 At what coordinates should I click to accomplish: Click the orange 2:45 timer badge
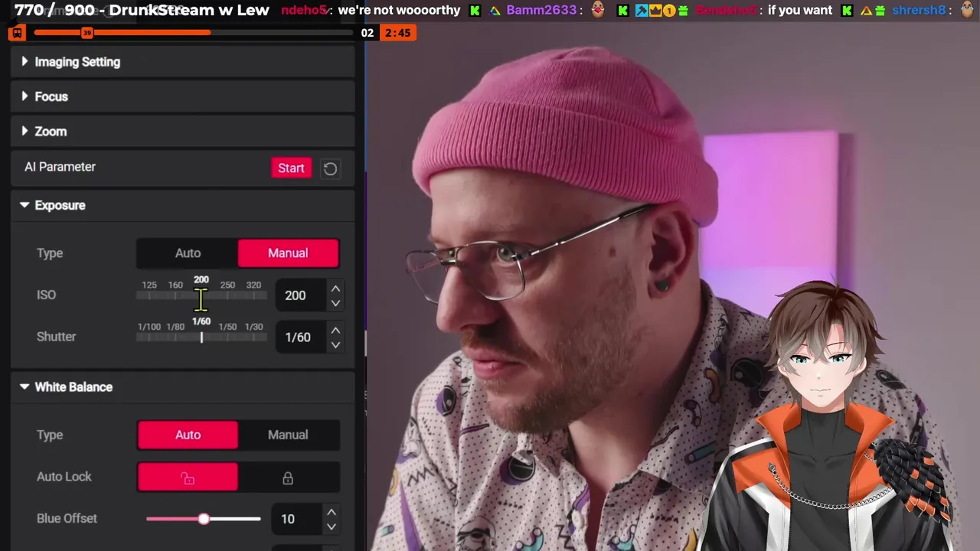coord(398,33)
